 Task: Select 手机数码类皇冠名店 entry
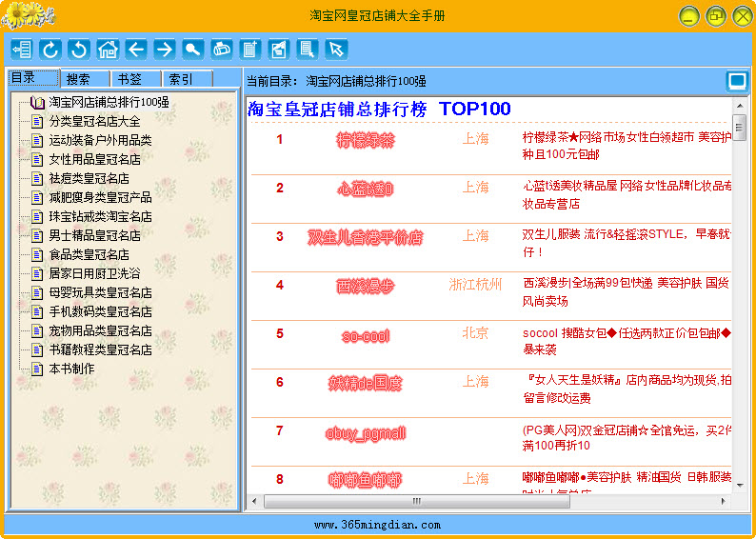(100, 312)
